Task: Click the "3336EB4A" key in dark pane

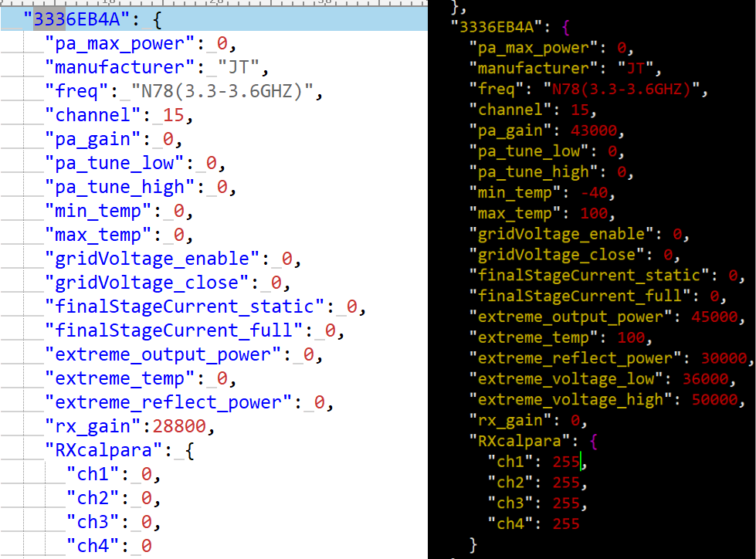Action: [x=497, y=27]
